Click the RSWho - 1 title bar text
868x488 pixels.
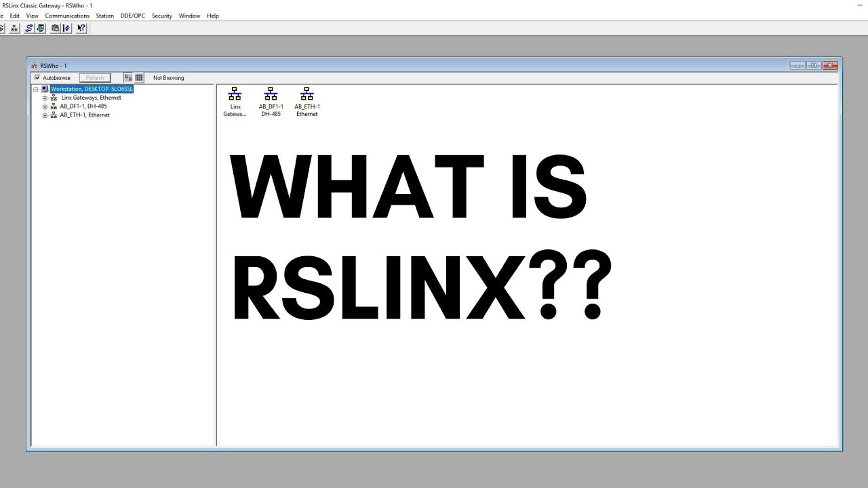54,66
